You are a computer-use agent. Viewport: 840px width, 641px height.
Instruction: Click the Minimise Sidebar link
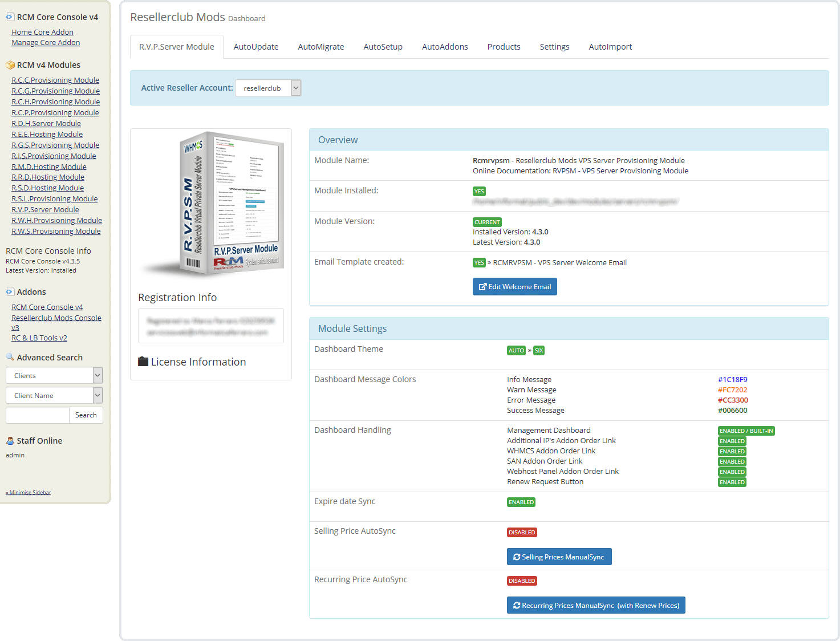29,492
